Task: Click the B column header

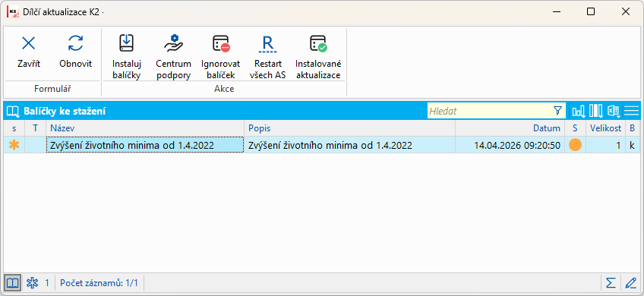Action: [x=632, y=128]
